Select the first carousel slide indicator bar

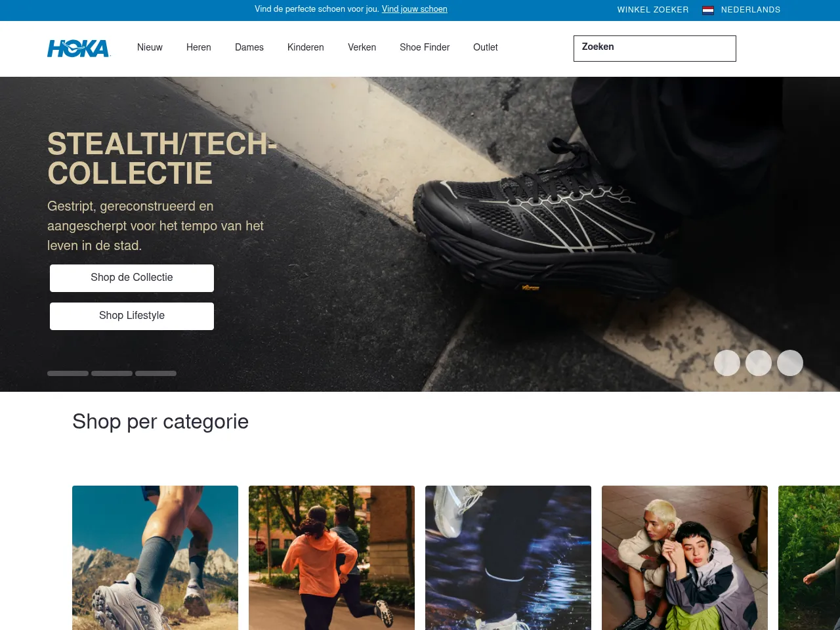[68, 373]
